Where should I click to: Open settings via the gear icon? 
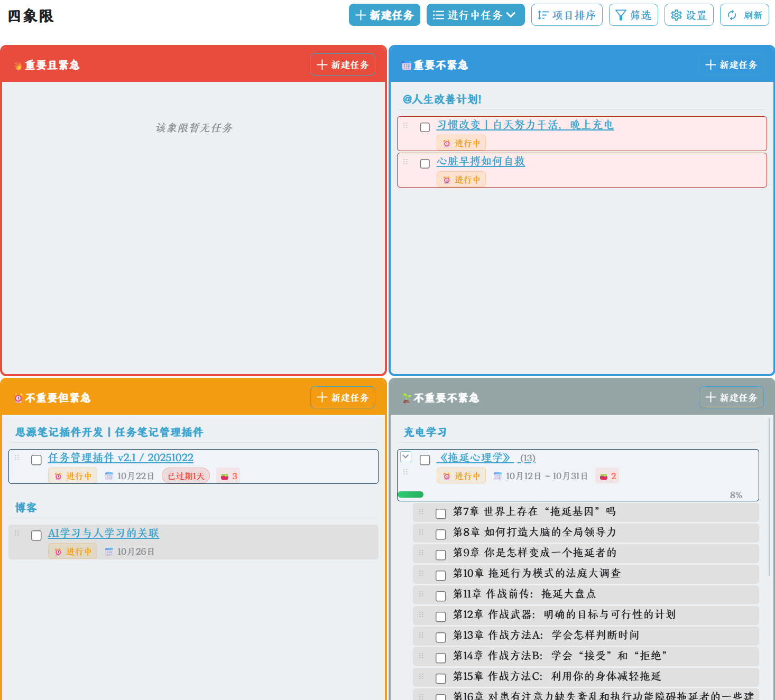676,15
